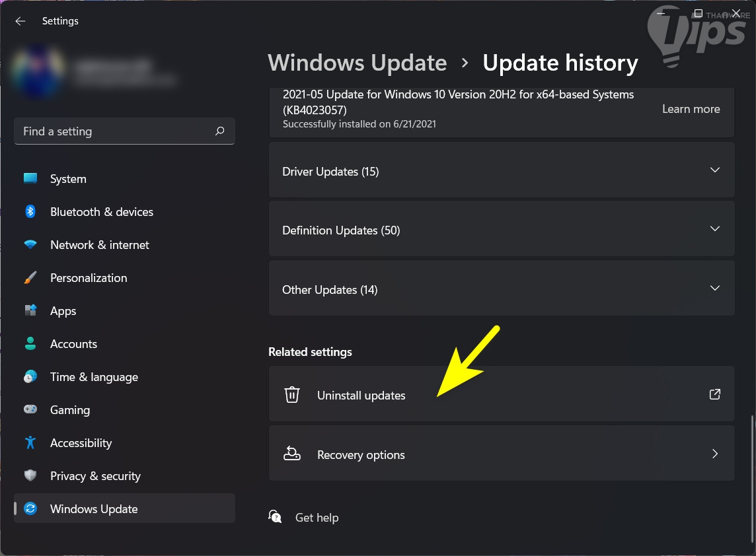The width and height of the screenshot is (756, 556).
Task: Expand the Driver Updates section
Action: (714, 170)
